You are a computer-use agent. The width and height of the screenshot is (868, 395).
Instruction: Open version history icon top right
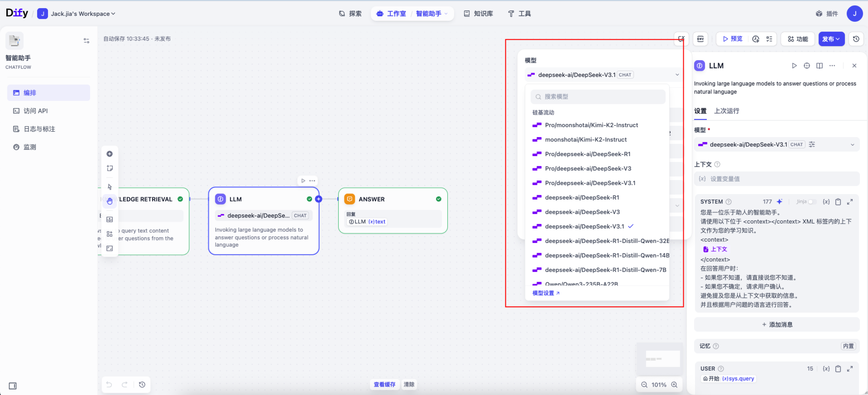pyautogui.click(x=856, y=39)
